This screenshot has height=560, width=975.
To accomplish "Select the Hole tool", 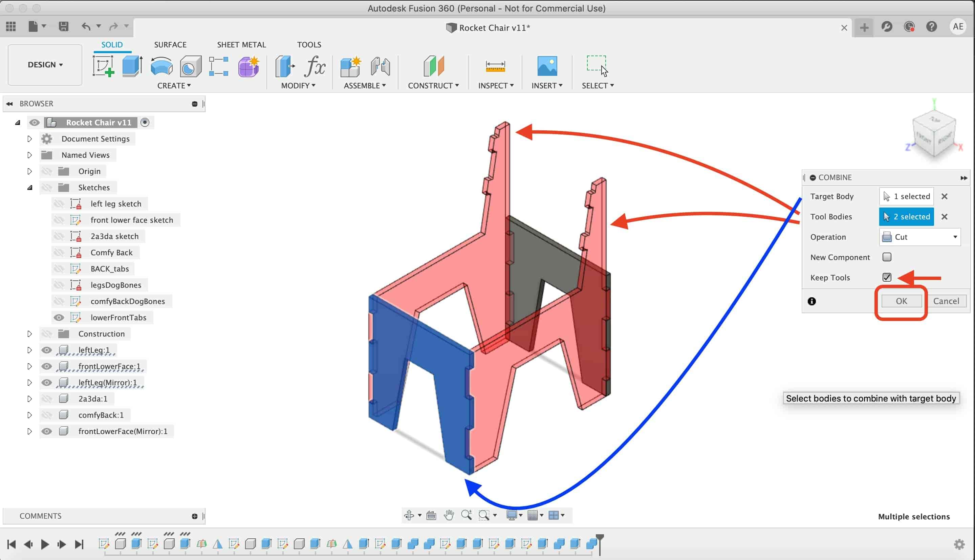I will tap(191, 66).
